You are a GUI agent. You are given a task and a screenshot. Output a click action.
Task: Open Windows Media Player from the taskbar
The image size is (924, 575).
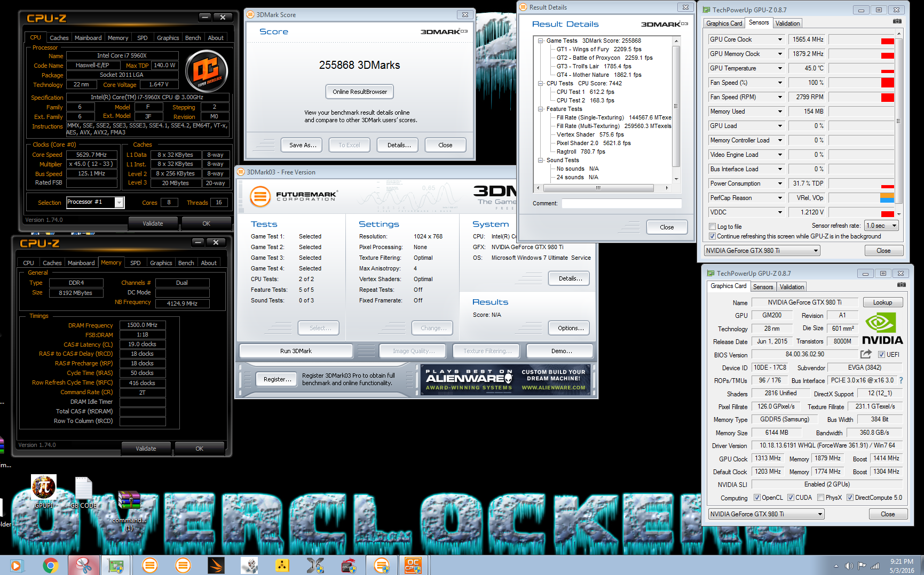pyautogui.click(x=17, y=565)
